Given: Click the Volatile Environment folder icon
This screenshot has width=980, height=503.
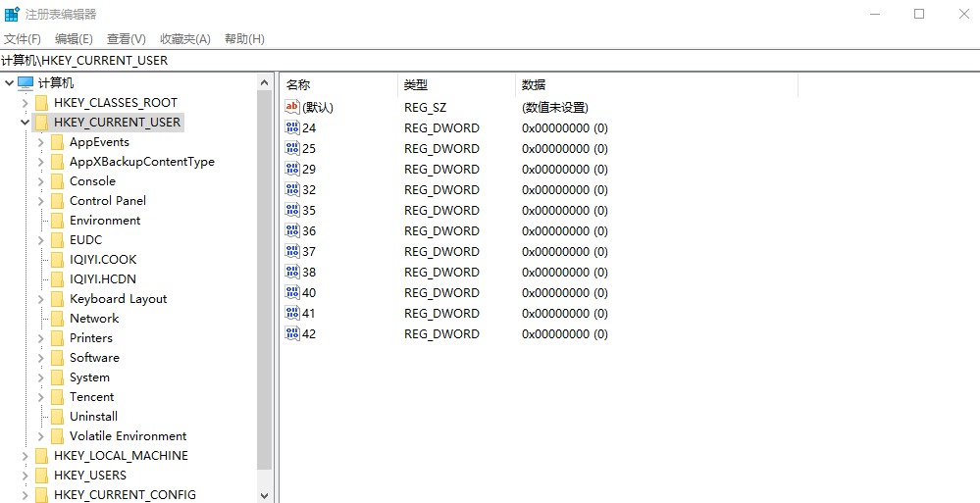Looking at the screenshot, I should coord(58,436).
